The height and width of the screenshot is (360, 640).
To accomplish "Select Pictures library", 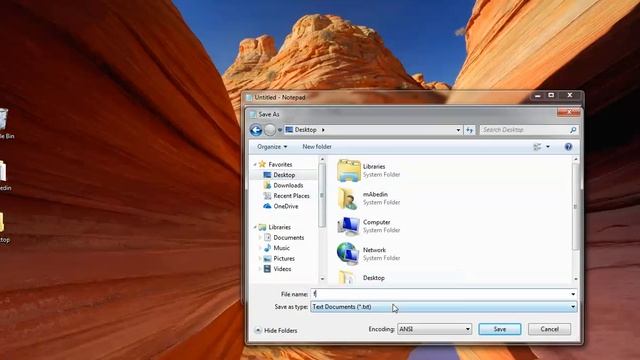I will 284,258.
